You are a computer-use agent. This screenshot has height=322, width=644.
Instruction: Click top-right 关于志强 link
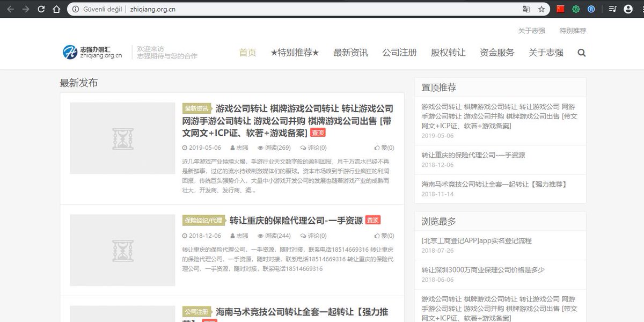pos(532,31)
